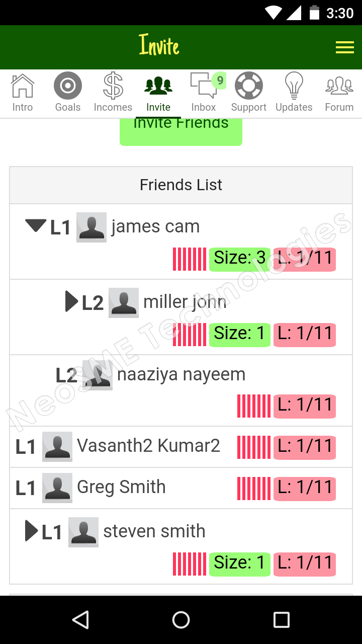Screen dimensions: 362x644
Task: Click Greg Smith's avatar thumbnail
Action: click(x=57, y=488)
